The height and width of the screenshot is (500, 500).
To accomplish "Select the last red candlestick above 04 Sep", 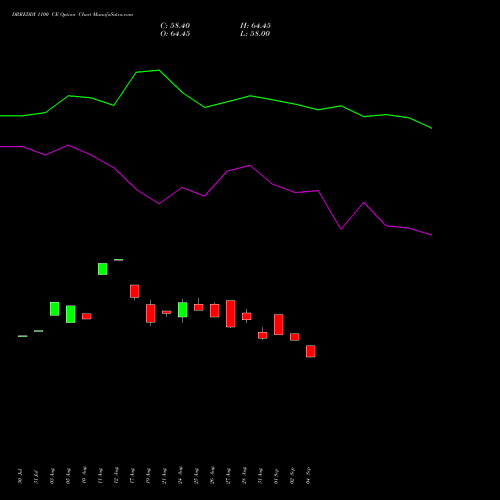I will tap(311, 351).
